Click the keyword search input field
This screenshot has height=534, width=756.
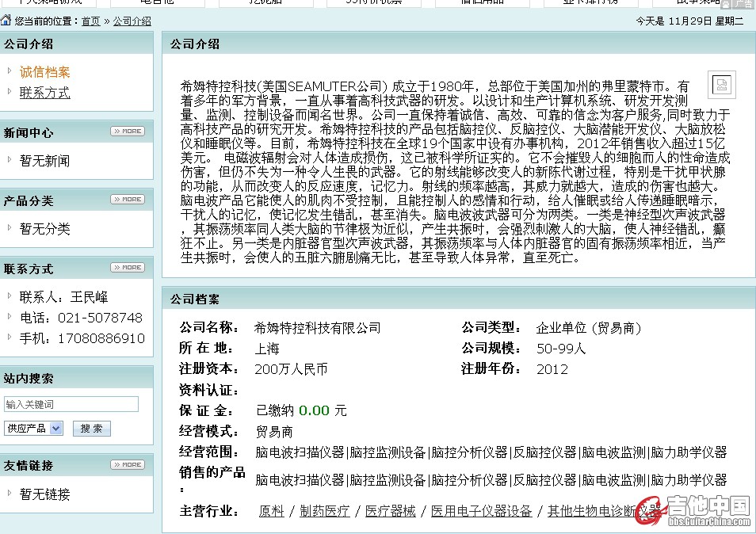pyautogui.click(x=71, y=404)
